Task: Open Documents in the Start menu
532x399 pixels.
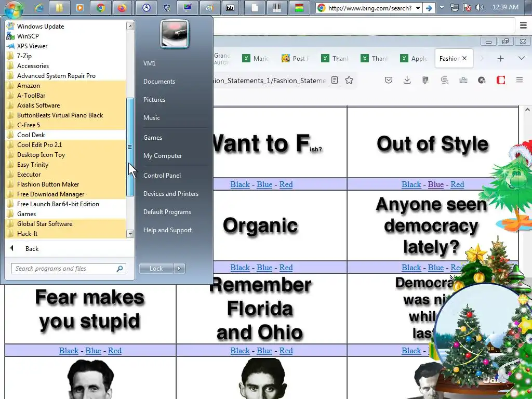Action: tap(159, 82)
